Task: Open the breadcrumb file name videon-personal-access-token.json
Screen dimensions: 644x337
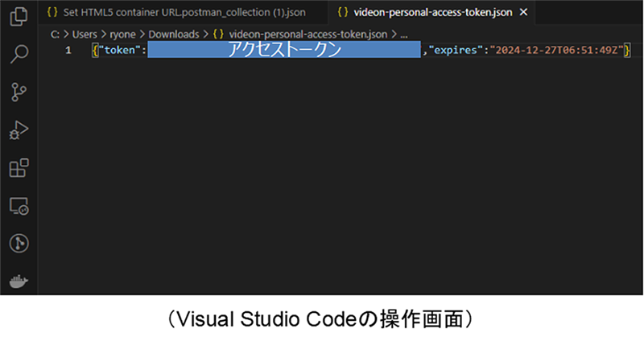Action: coord(308,34)
